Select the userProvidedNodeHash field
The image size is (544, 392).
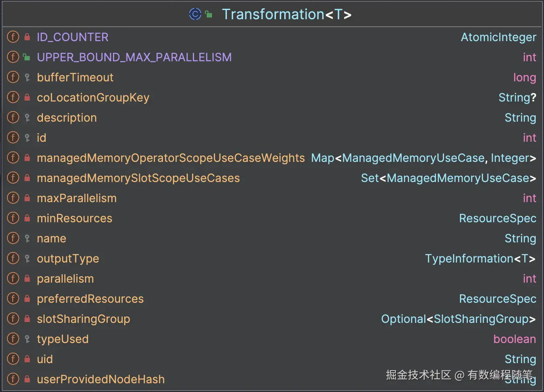tap(101, 379)
